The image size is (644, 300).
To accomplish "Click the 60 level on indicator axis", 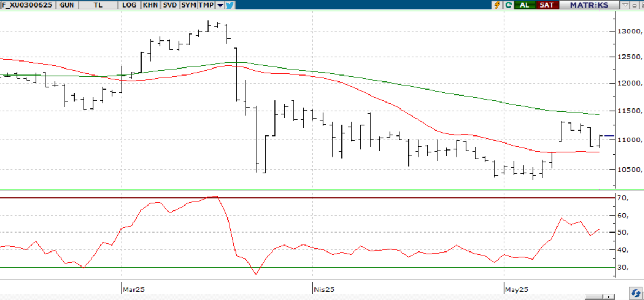I will (x=623, y=216).
